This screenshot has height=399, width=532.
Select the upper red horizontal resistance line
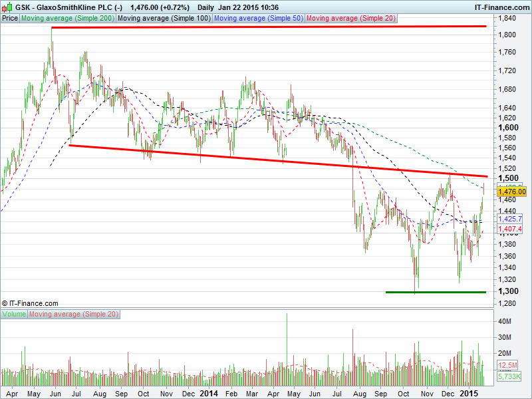pos(269,27)
